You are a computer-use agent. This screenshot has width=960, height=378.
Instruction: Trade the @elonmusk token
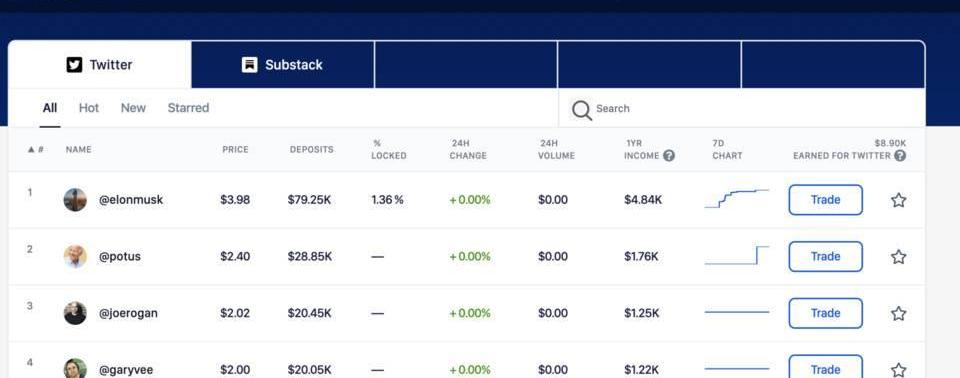[825, 200]
